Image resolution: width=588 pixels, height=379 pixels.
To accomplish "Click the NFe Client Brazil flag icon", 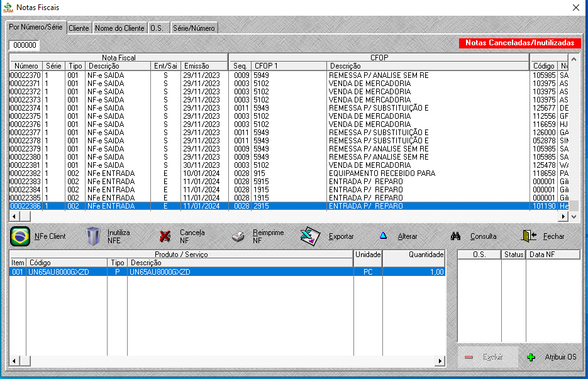I will coord(21,236).
